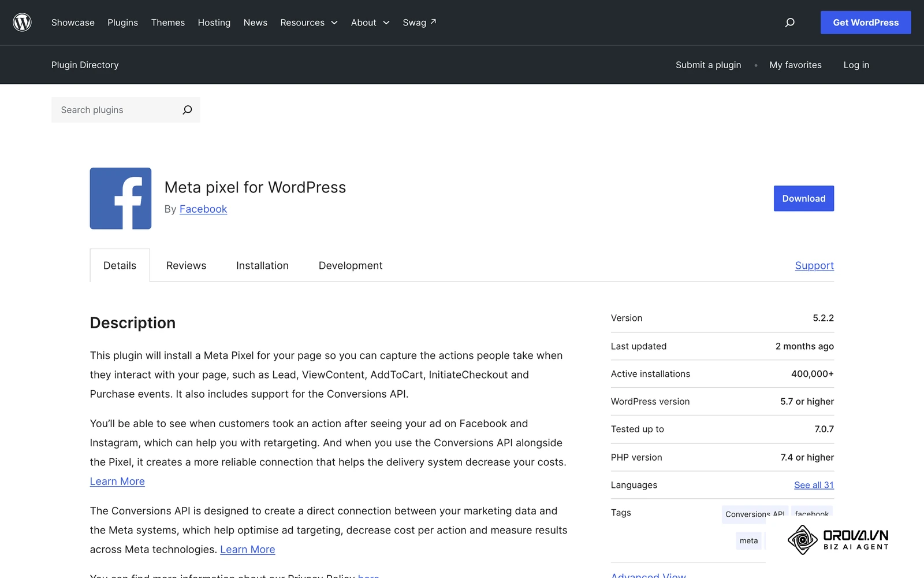Click the version value 5.2.2

point(823,318)
